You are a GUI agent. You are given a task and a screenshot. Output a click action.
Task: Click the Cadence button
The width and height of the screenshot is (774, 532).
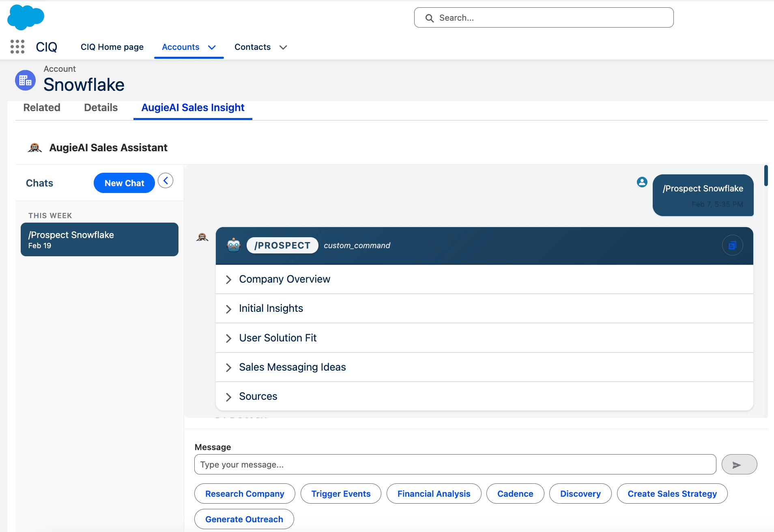pyautogui.click(x=515, y=494)
